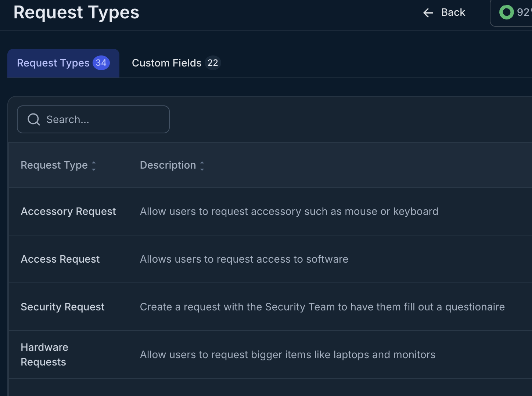
Task: Click the Request Types page heading
Action: coord(76,12)
